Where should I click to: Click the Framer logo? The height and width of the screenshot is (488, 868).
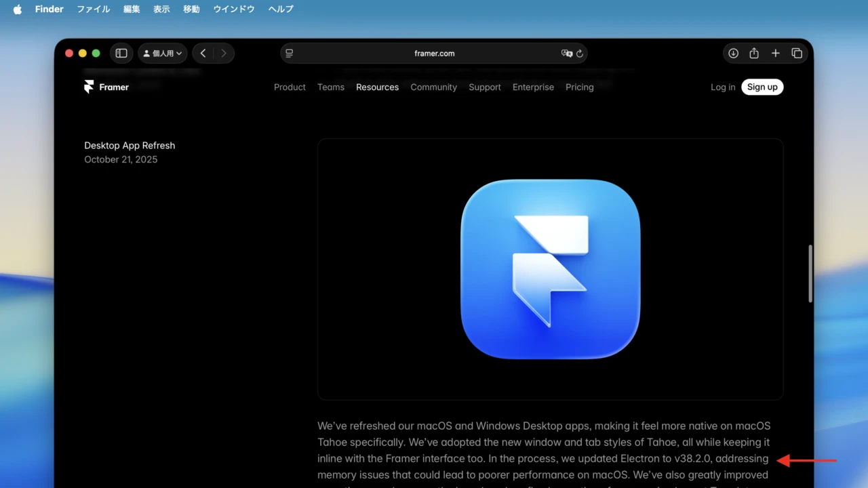[x=106, y=87]
